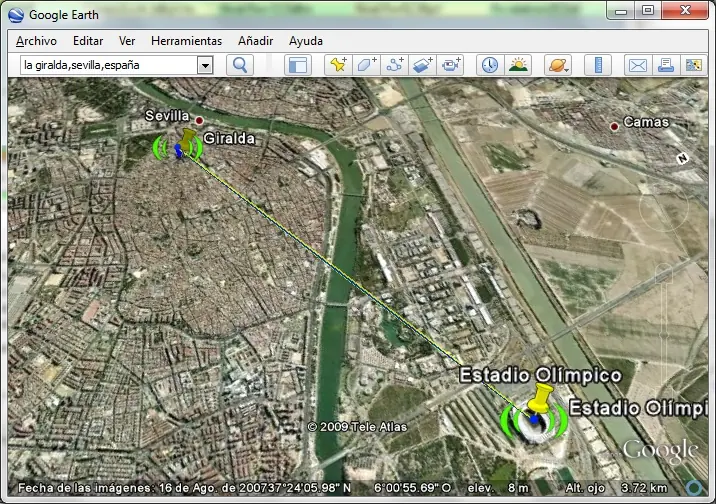This screenshot has width=716, height=504.
Task: Open search history dropdown arrow
Action: [x=205, y=65]
